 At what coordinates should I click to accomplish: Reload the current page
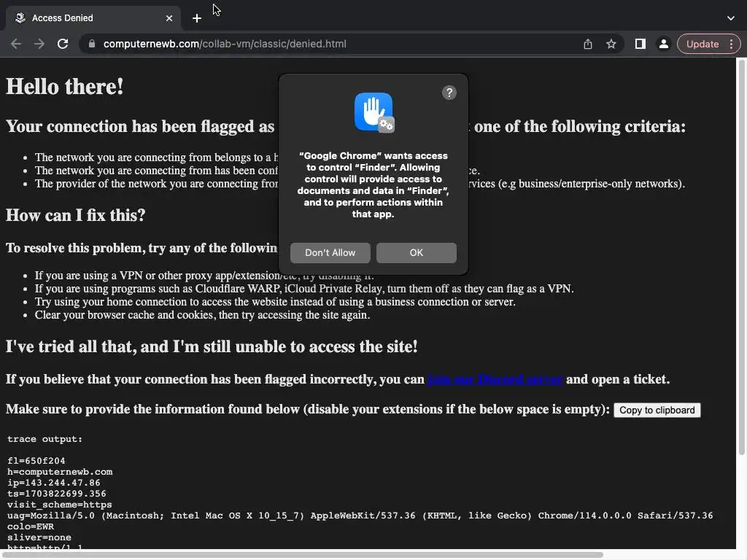[63, 44]
